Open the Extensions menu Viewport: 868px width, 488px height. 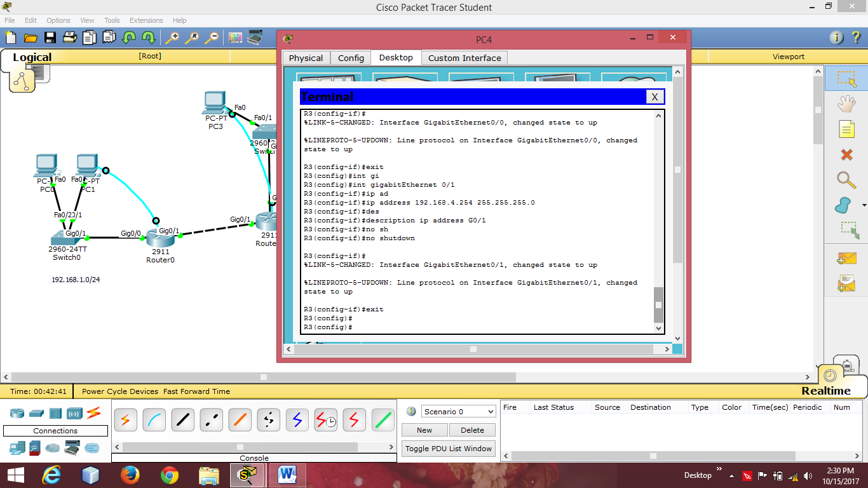pyautogui.click(x=146, y=20)
